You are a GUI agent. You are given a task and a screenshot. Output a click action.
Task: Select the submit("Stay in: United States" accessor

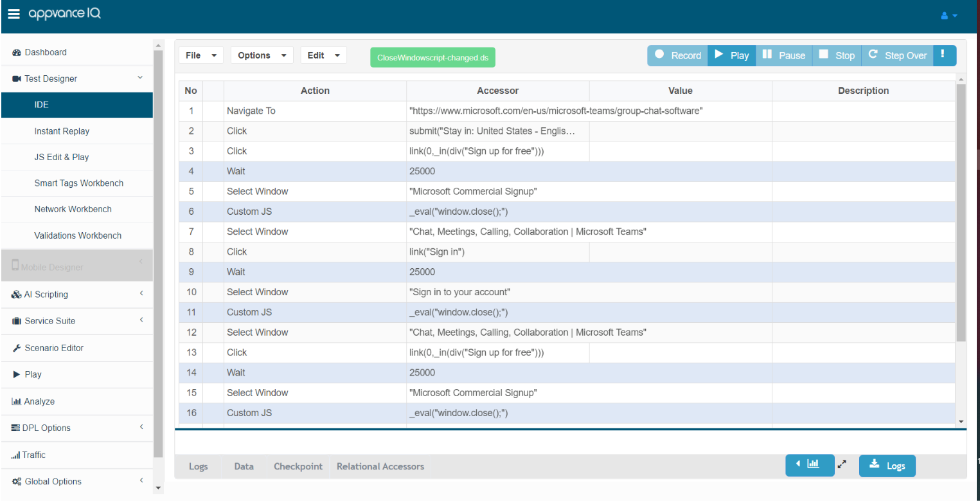pos(498,131)
